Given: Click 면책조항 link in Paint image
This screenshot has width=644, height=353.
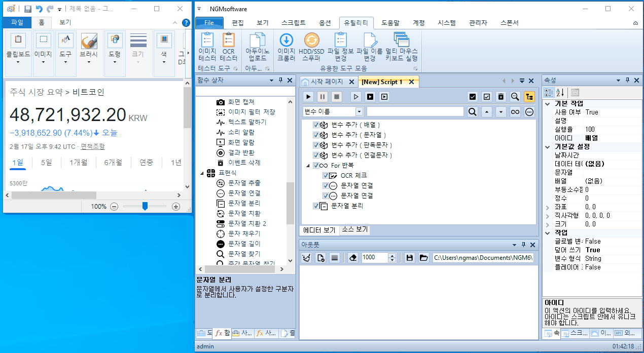Looking at the screenshot, I should pyautogui.click(x=93, y=146).
